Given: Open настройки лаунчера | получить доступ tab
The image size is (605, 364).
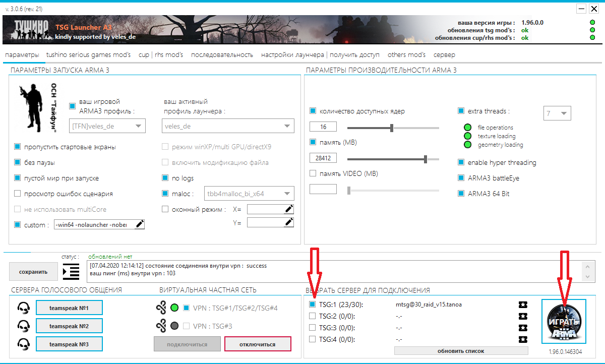Looking at the screenshot, I should (320, 54).
